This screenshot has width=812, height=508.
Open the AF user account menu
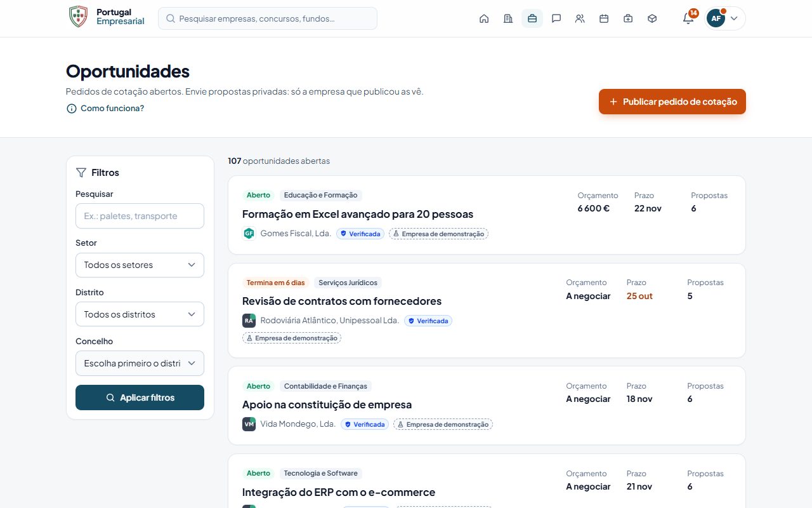(725, 18)
